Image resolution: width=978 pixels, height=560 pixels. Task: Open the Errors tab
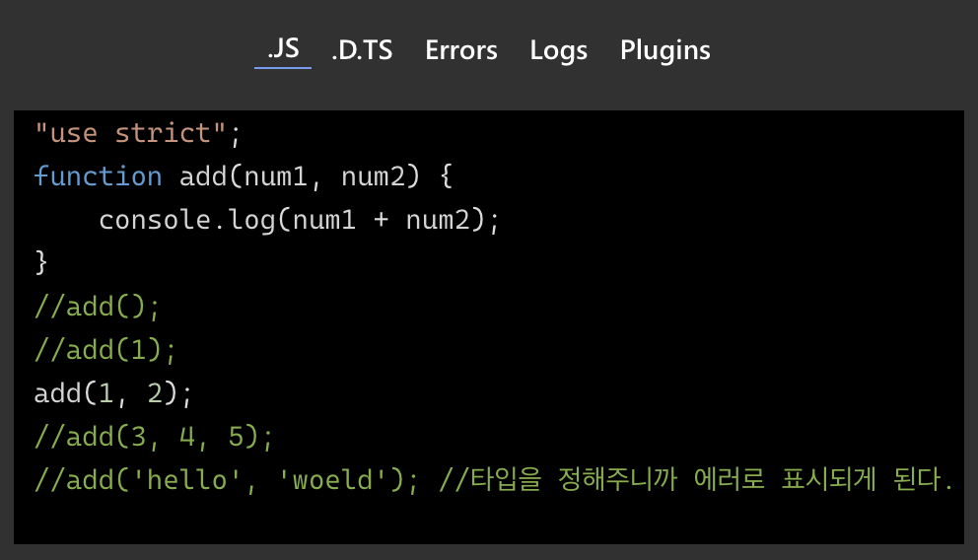tap(461, 50)
